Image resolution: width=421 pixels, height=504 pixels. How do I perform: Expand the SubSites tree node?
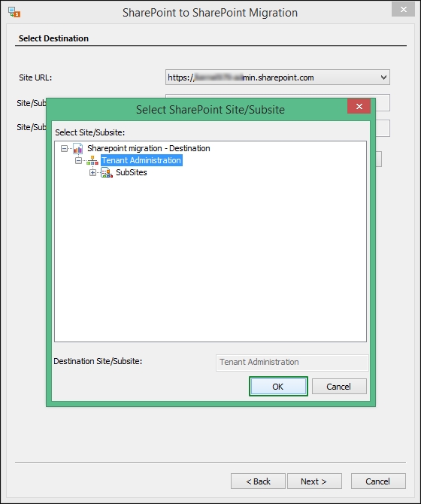point(92,172)
